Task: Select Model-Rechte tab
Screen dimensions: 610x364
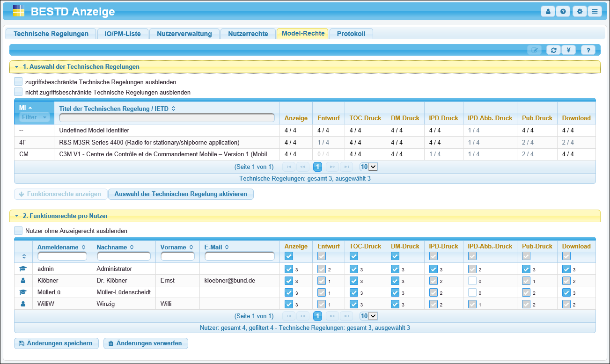Action: point(303,34)
